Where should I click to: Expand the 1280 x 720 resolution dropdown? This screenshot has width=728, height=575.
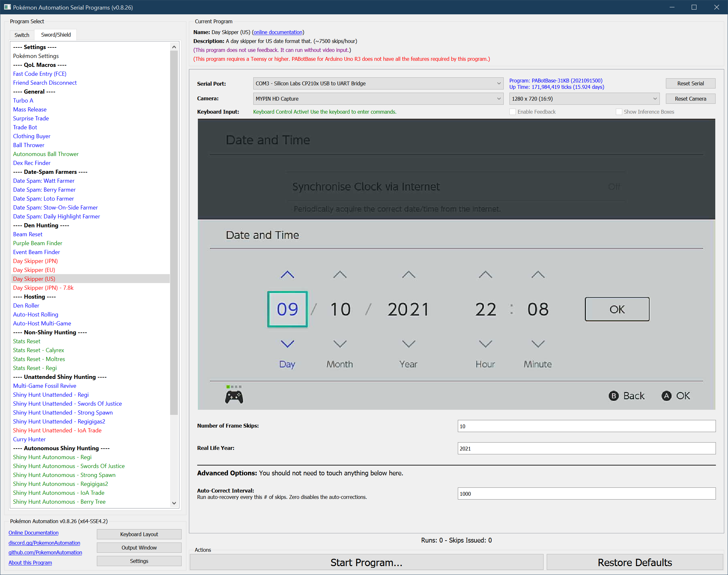(x=584, y=99)
